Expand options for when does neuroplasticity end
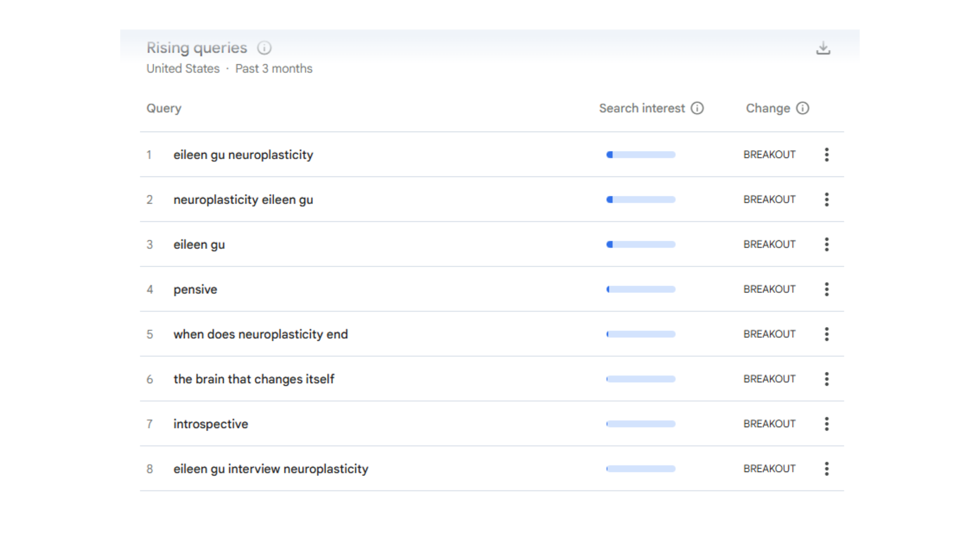 pyautogui.click(x=826, y=334)
